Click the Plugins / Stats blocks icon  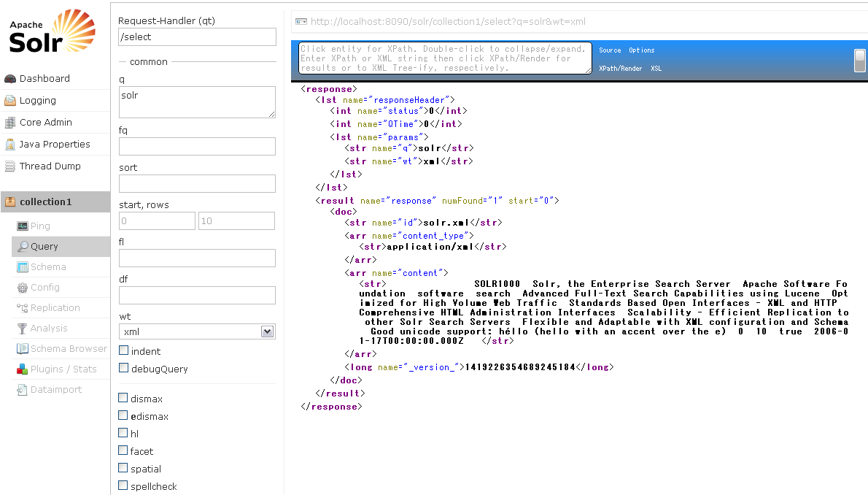point(22,369)
